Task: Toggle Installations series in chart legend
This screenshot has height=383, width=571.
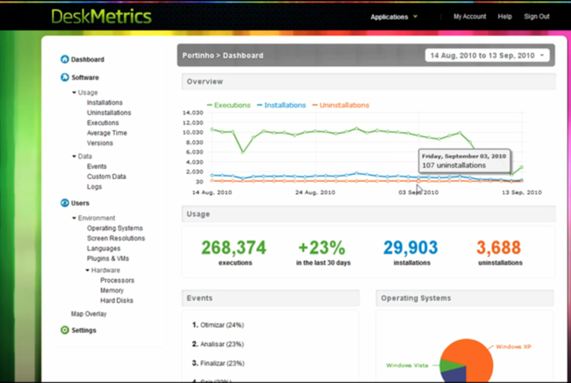Action: [281, 105]
